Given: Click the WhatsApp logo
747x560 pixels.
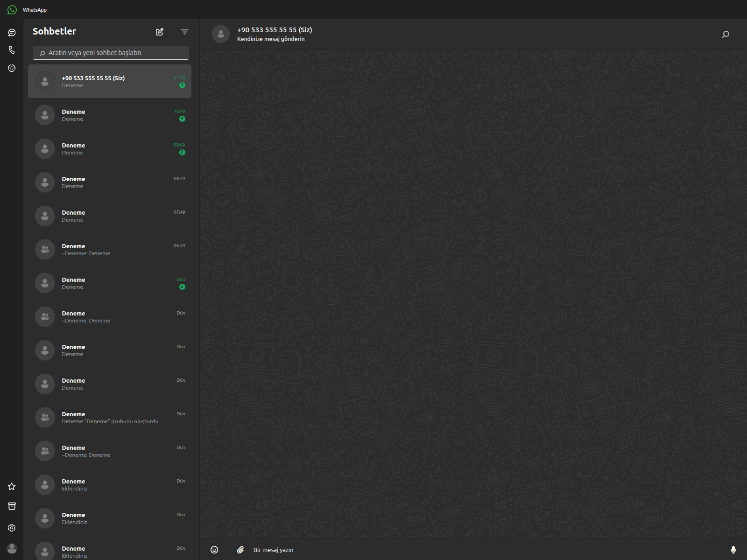Looking at the screenshot, I should coord(11,9).
